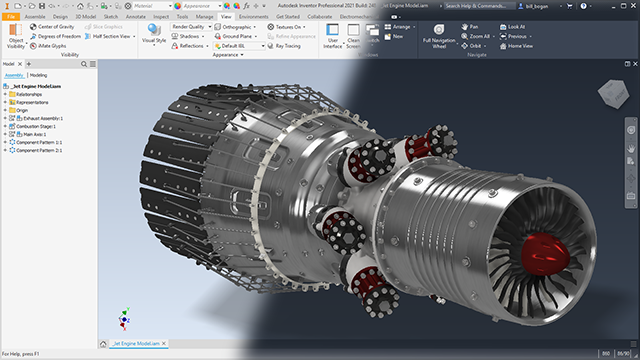Open the User Interface options
The height and width of the screenshot is (360, 640).
point(333,36)
